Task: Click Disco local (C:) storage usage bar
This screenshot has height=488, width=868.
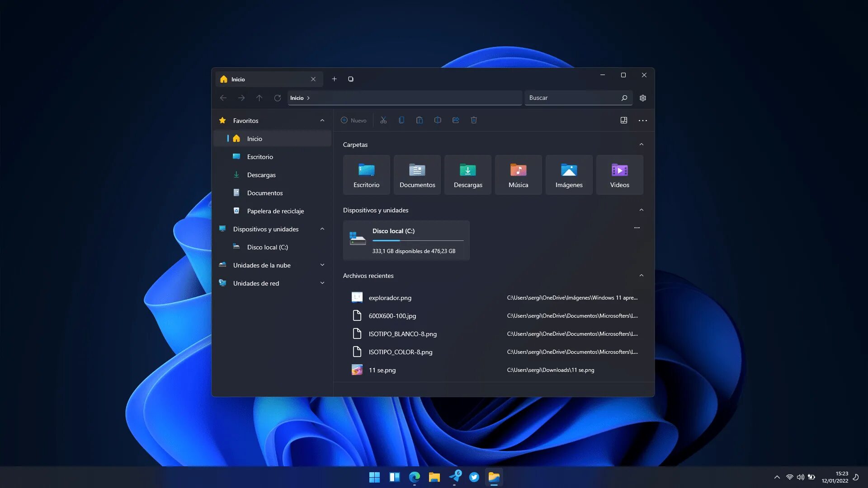Action: [418, 241]
